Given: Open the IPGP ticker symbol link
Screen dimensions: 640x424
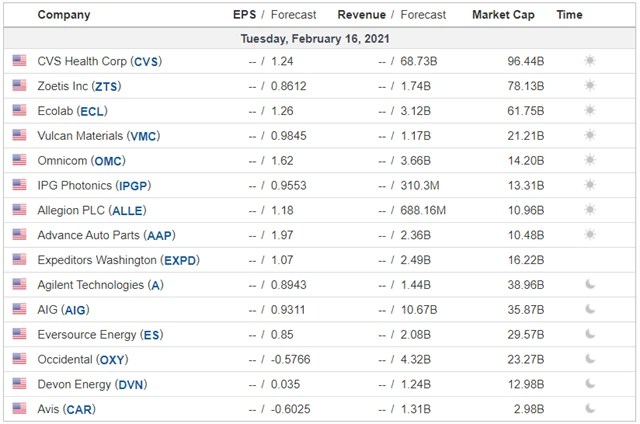Looking at the screenshot, I should tap(133, 185).
